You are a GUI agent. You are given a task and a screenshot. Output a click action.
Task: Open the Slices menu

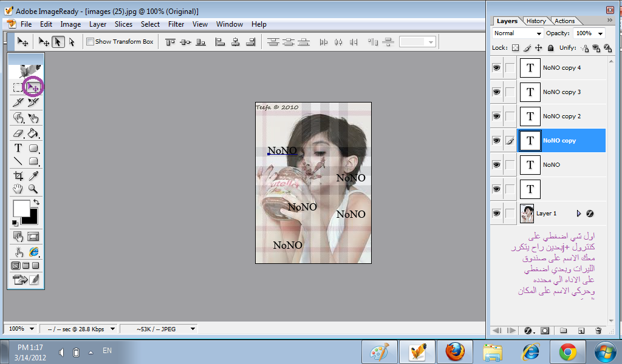[x=123, y=24]
